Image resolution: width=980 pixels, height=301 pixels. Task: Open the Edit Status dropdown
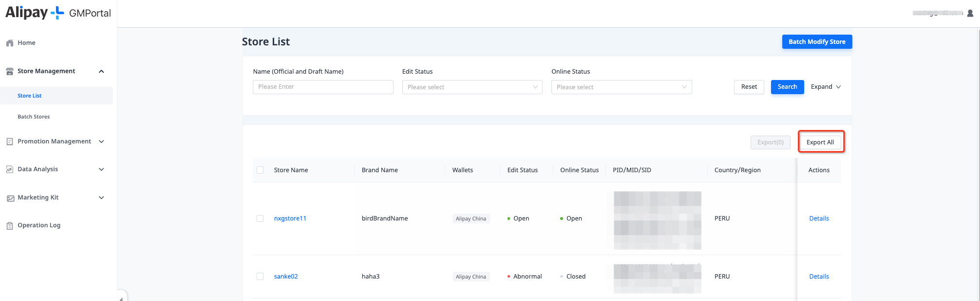[x=472, y=87]
